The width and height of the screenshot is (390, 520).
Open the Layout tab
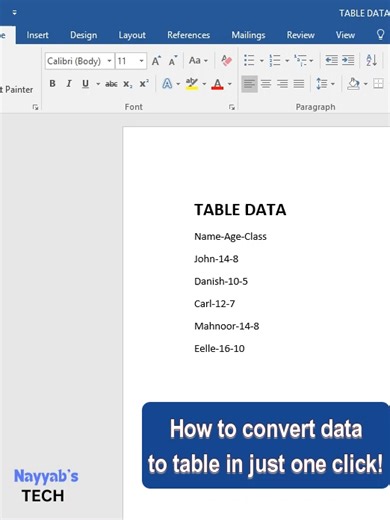pyautogui.click(x=132, y=35)
